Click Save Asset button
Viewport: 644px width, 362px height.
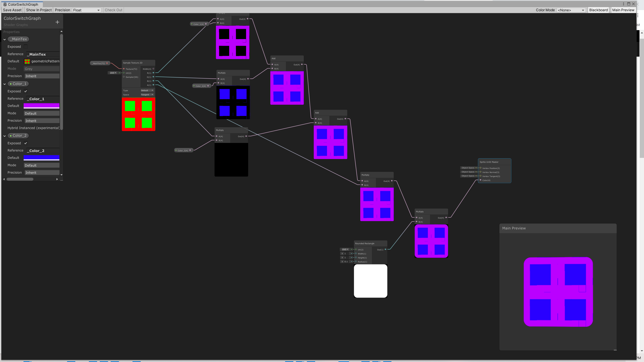[x=12, y=10]
